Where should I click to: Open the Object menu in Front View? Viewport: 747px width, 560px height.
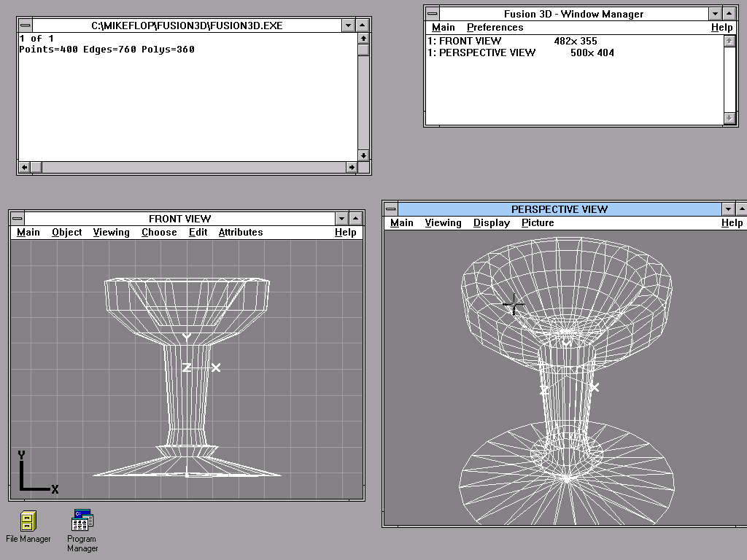[x=67, y=233]
